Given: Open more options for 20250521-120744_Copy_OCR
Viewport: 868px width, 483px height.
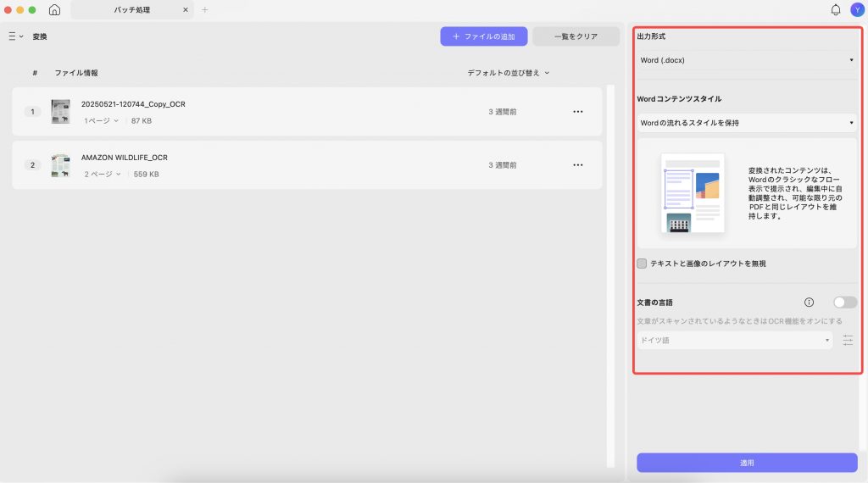Looking at the screenshot, I should 578,112.
